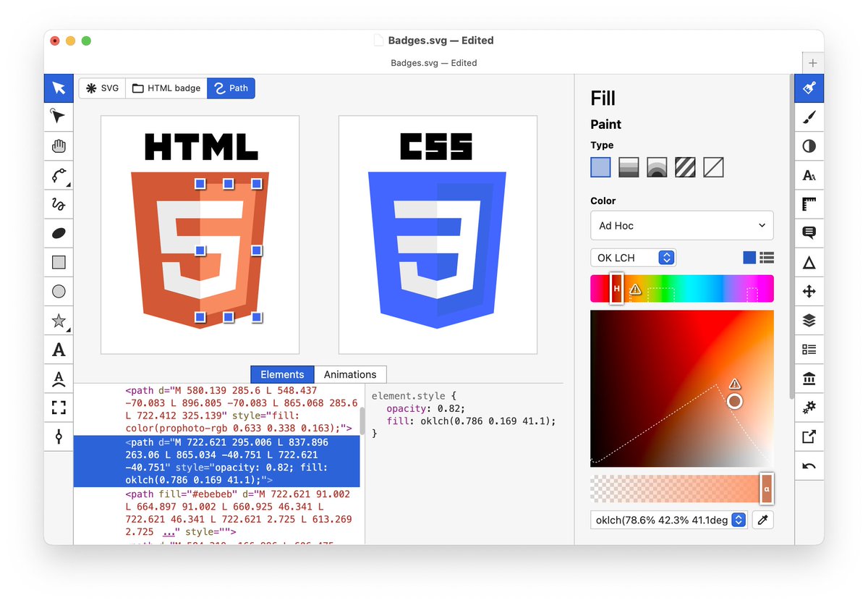The height and width of the screenshot is (603, 868).
Task: Open the Ad Hoc color dropdown
Action: point(682,226)
